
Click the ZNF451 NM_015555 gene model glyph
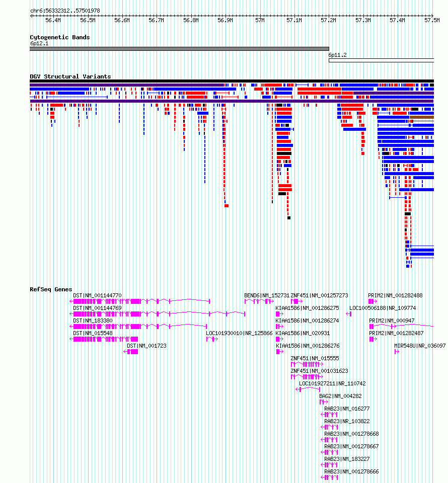tap(307, 364)
